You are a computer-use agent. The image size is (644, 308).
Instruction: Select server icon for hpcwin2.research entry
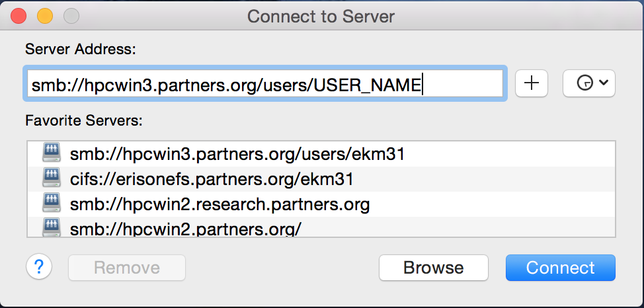(x=52, y=204)
